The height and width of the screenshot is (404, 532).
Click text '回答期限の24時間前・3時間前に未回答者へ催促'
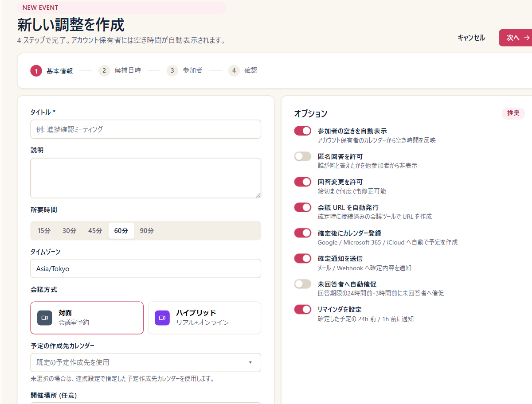(x=381, y=293)
